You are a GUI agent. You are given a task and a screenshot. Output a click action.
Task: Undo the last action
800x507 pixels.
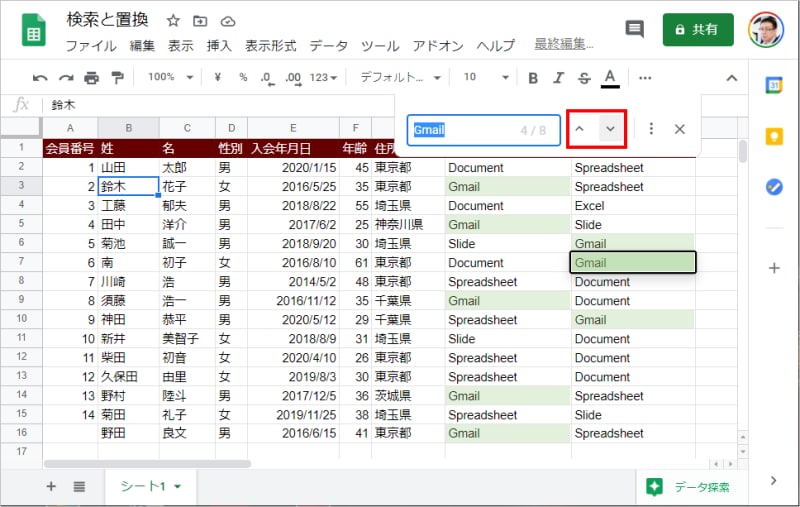[40, 78]
